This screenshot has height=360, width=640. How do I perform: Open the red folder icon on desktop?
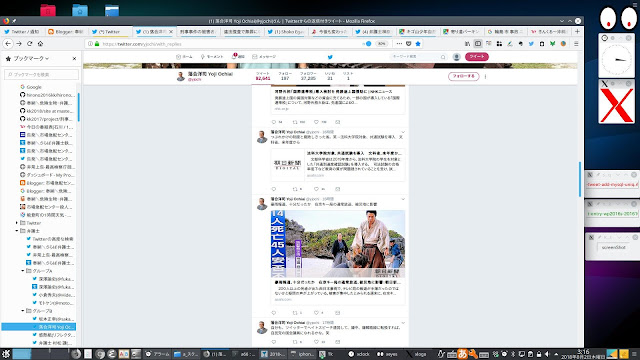point(48,10)
